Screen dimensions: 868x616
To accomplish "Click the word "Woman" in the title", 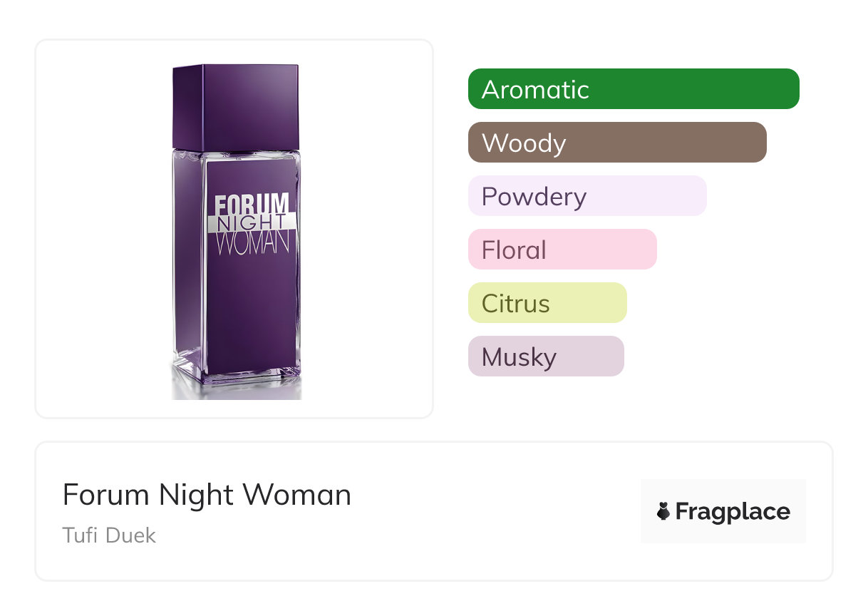I will (x=298, y=495).
